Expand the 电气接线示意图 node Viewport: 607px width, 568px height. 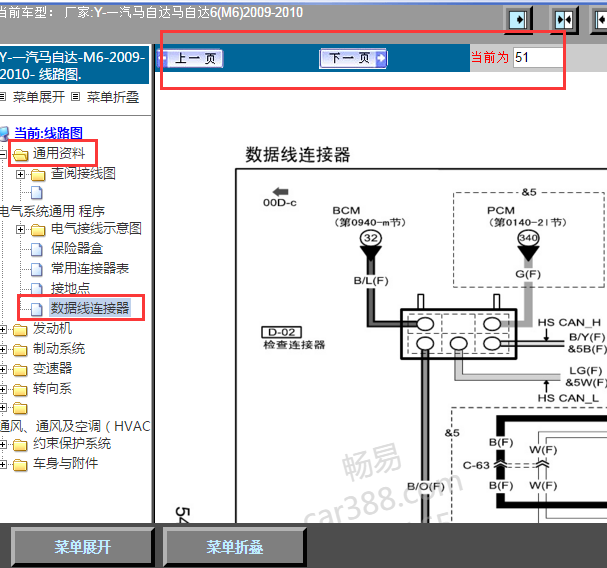click(x=21, y=230)
